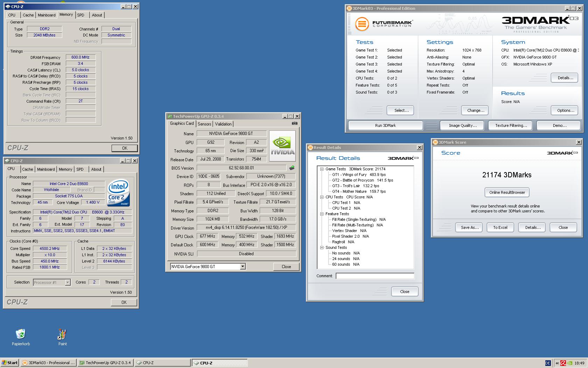Click OK in the bottom CPU-Z CPU window

click(124, 302)
